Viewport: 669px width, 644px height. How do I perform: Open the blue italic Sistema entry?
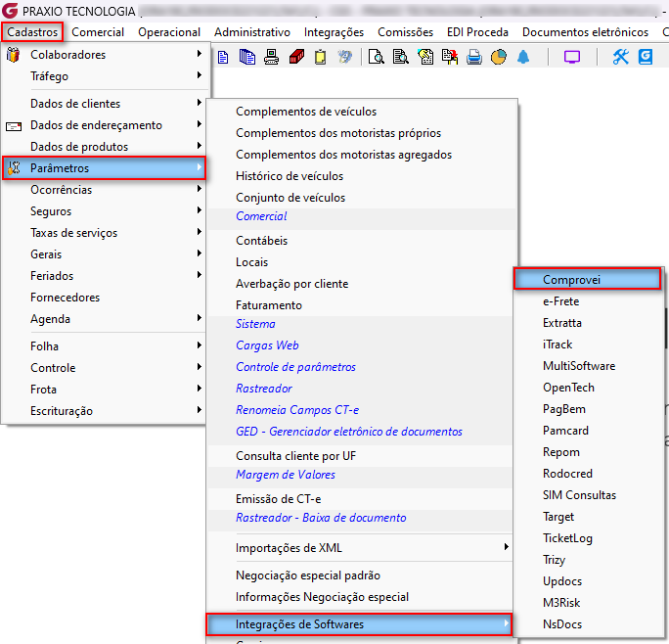click(x=361, y=324)
